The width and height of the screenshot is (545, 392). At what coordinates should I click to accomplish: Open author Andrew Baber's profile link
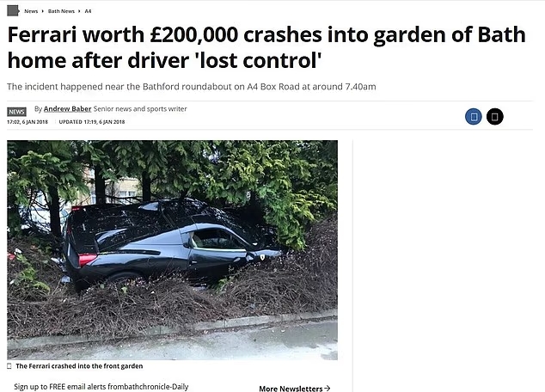[67, 109]
